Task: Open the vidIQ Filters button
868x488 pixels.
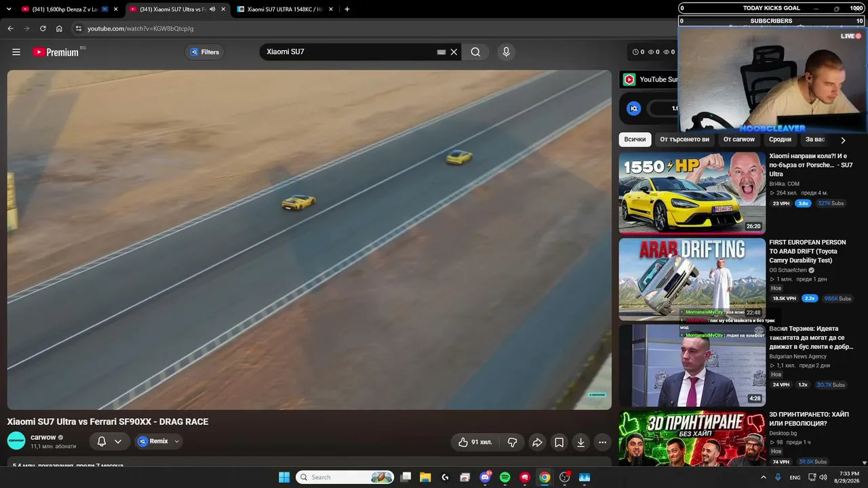Action: point(205,52)
